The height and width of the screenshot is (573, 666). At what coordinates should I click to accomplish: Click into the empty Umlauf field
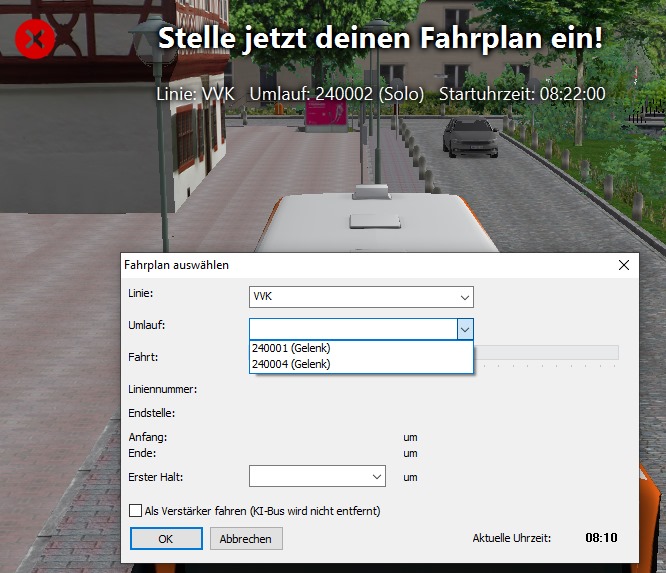click(353, 329)
